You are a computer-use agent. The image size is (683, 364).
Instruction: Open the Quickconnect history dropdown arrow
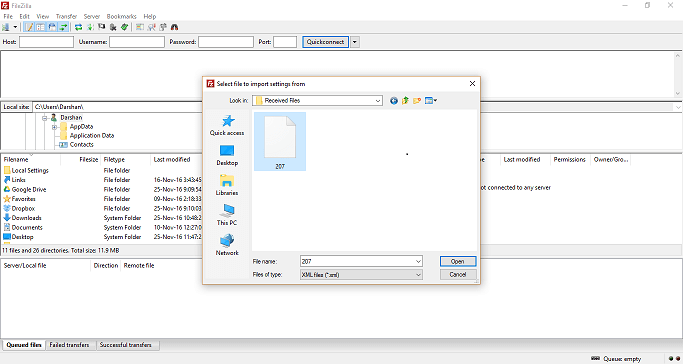(355, 42)
